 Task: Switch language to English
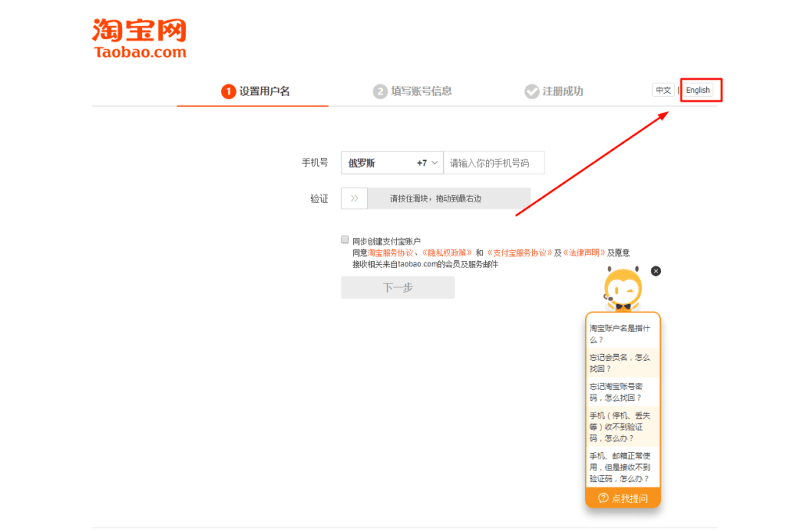[698, 90]
